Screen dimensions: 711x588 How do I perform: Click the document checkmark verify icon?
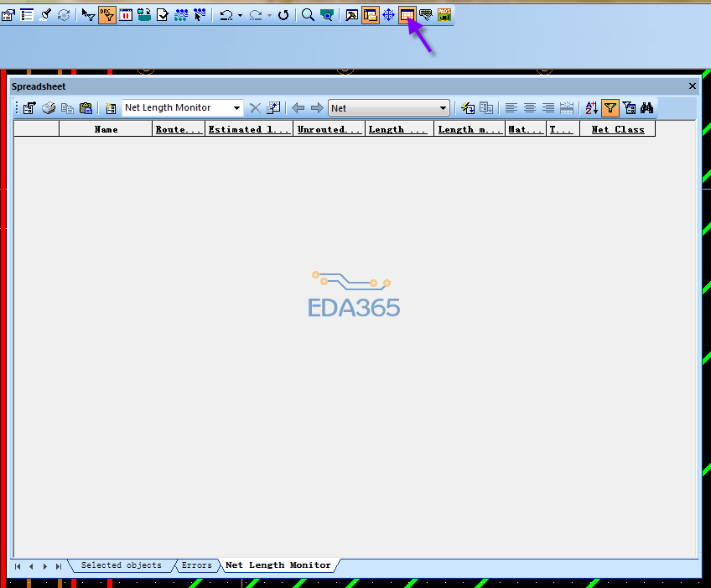tap(163, 15)
